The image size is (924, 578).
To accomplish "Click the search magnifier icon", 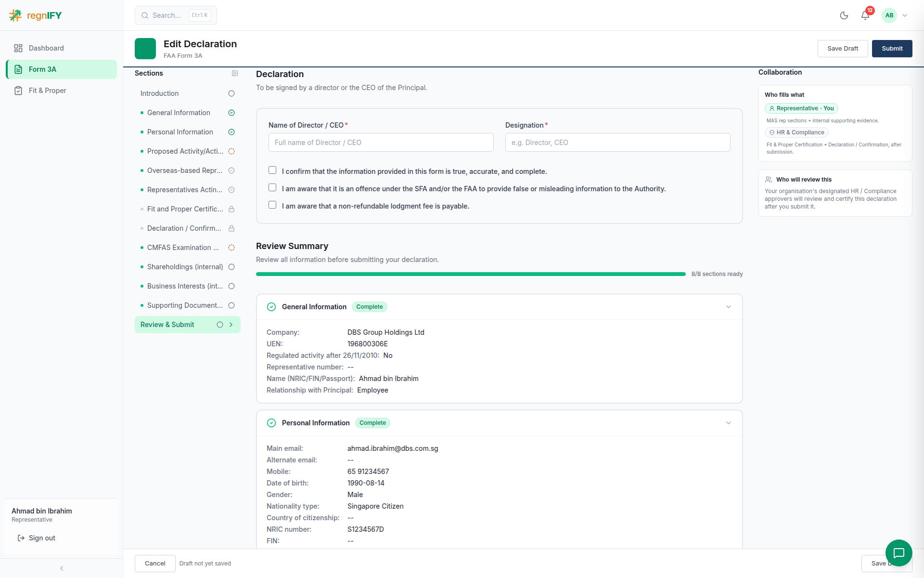I will pos(145,15).
